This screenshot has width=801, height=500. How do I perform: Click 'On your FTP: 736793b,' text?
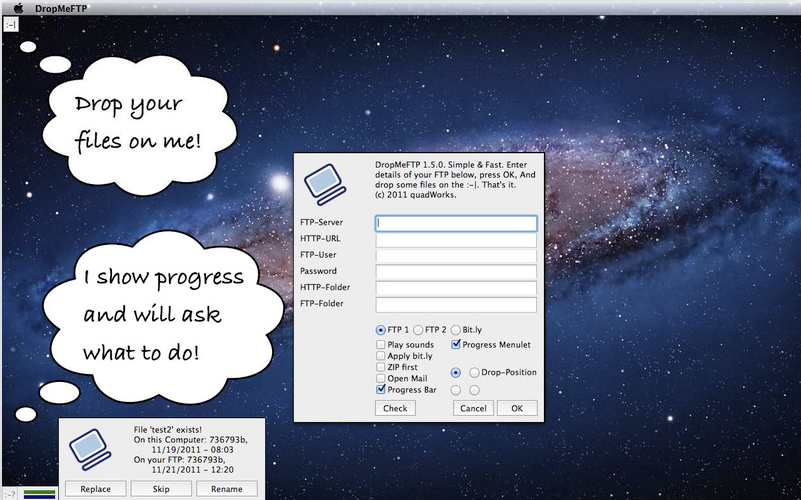tap(177, 460)
